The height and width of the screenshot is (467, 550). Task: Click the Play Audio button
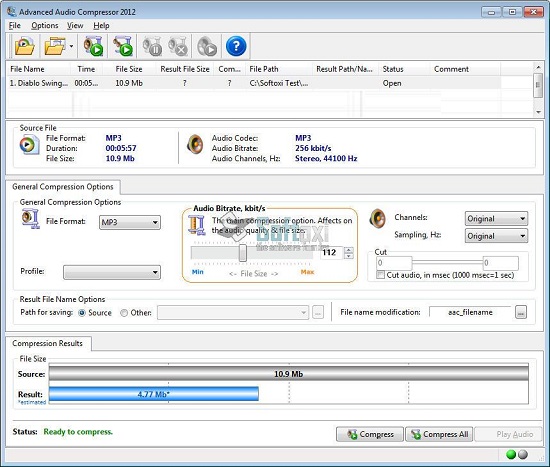point(508,434)
